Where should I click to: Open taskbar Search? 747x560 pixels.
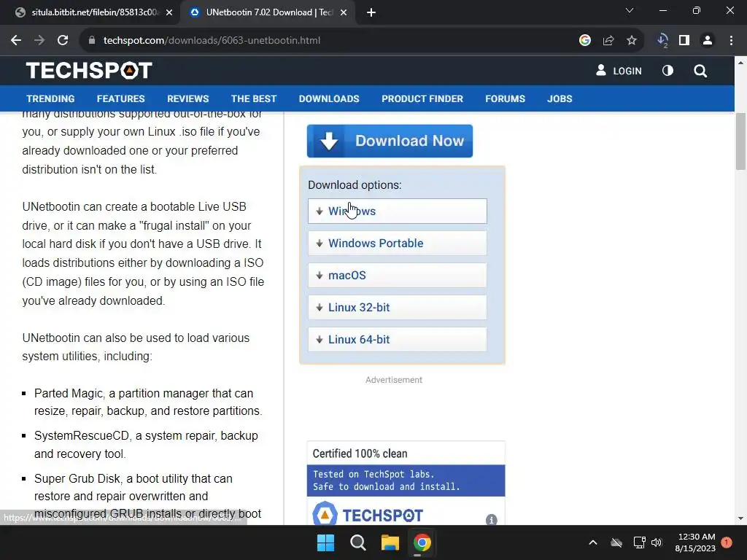[x=357, y=542]
